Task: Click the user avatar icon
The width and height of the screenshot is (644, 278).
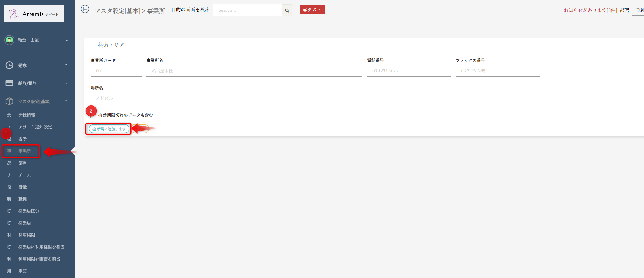Action: (x=9, y=40)
